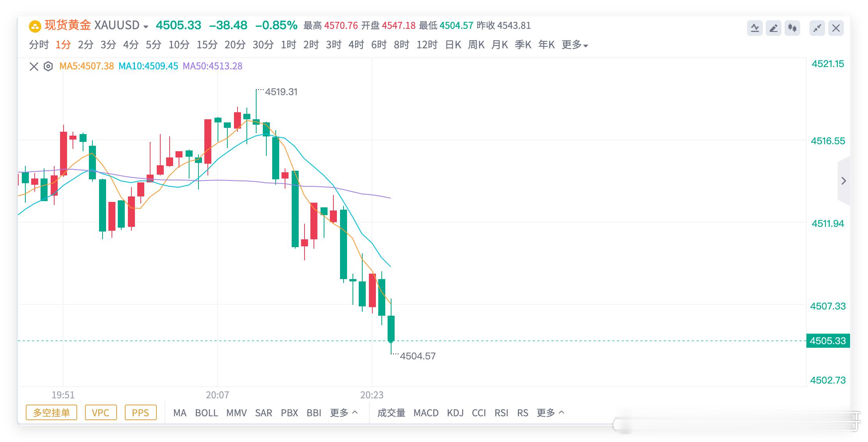The width and height of the screenshot is (868, 442).
Task: Toggle the VPC overlay button
Action: coord(101,413)
